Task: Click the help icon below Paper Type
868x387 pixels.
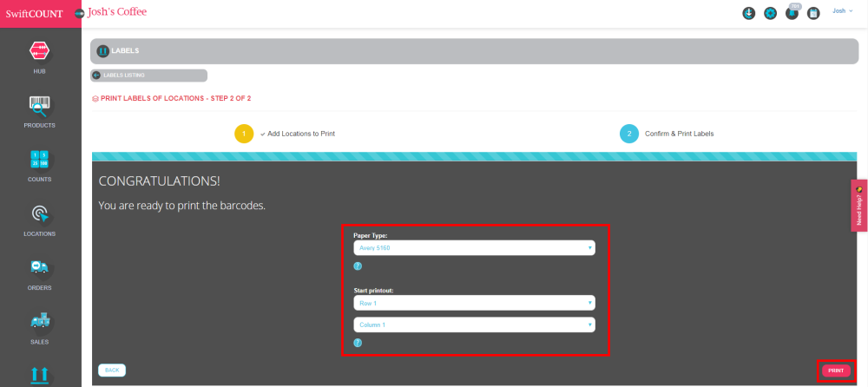Action: click(x=358, y=266)
